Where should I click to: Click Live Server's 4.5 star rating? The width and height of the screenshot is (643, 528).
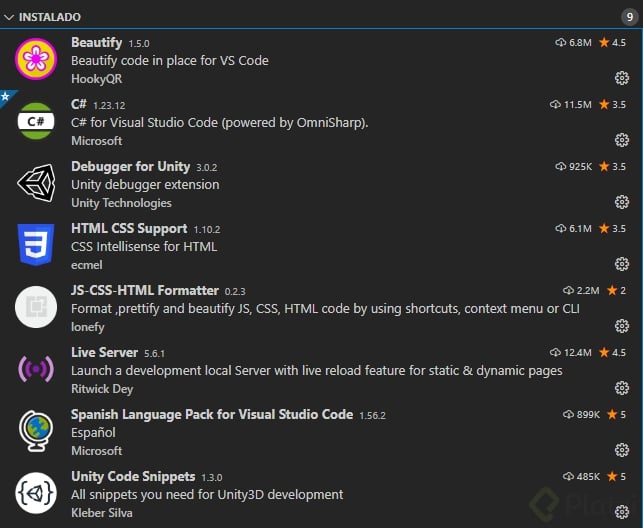(x=612, y=353)
